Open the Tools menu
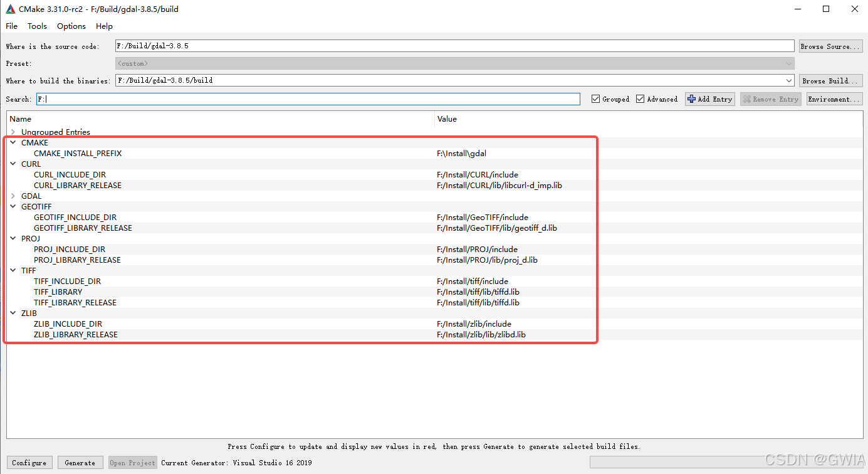 tap(37, 26)
